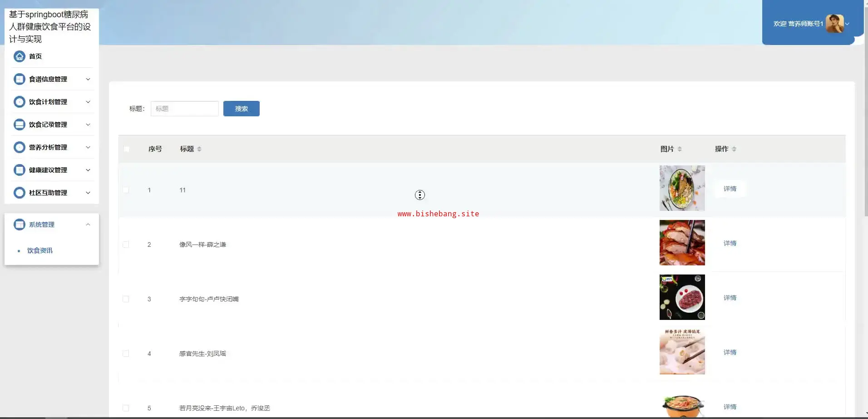Expand the 饮食计划管理 chevron
Viewport: 868px width, 419px height.
click(88, 102)
